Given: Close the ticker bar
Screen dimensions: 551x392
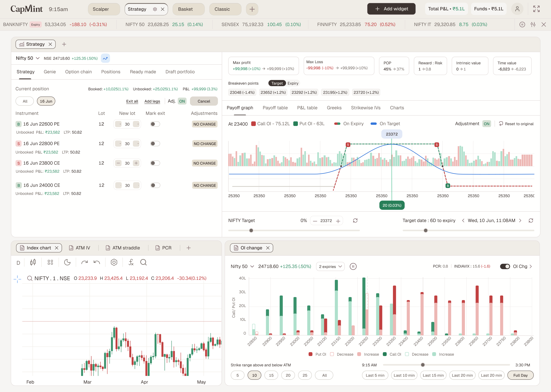Looking at the screenshot, I should [x=543, y=24].
